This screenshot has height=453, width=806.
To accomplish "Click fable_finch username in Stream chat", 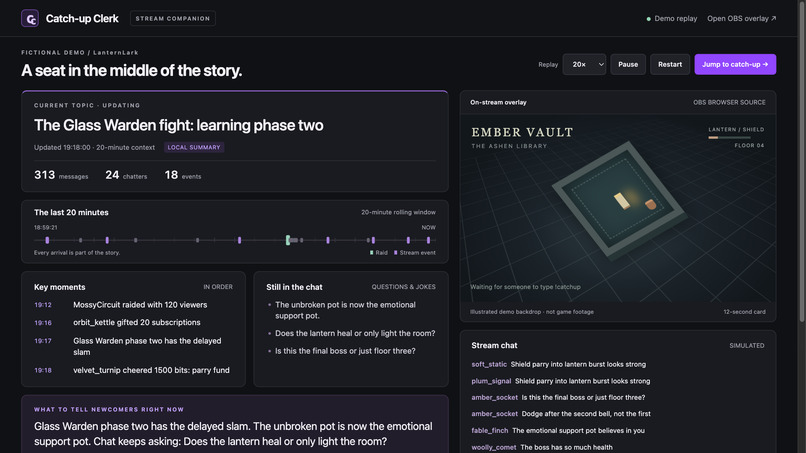I will pos(489,430).
